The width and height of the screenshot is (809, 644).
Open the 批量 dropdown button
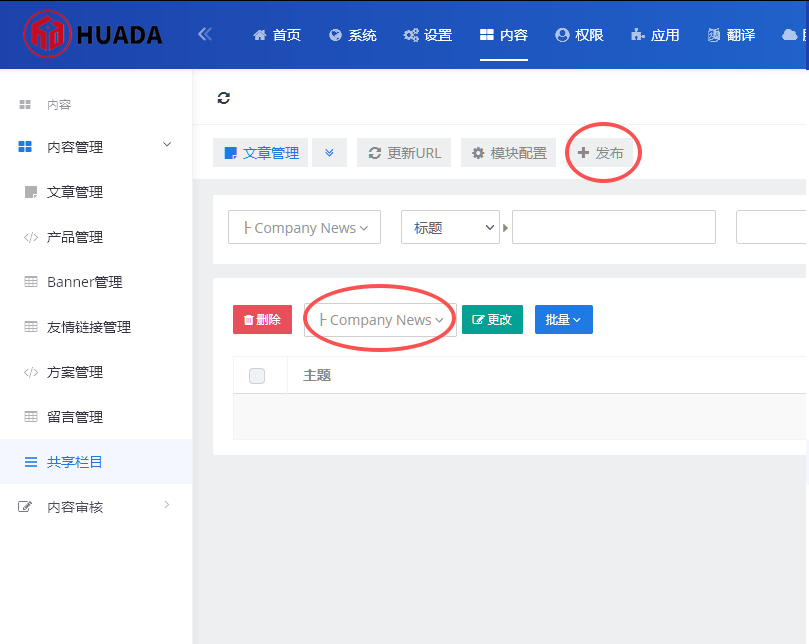(564, 319)
